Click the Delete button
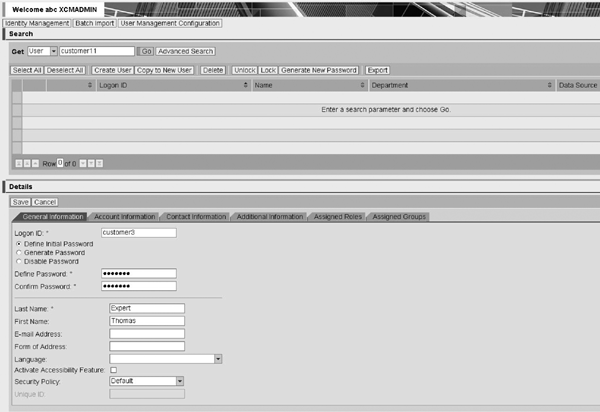This screenshot has width=600, height=412. pos(213,70)
